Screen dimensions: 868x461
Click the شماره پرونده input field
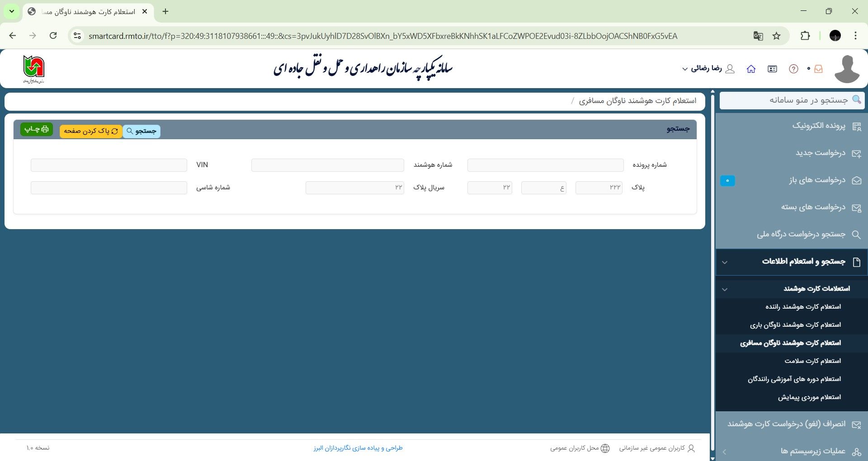tap(545, 165)
